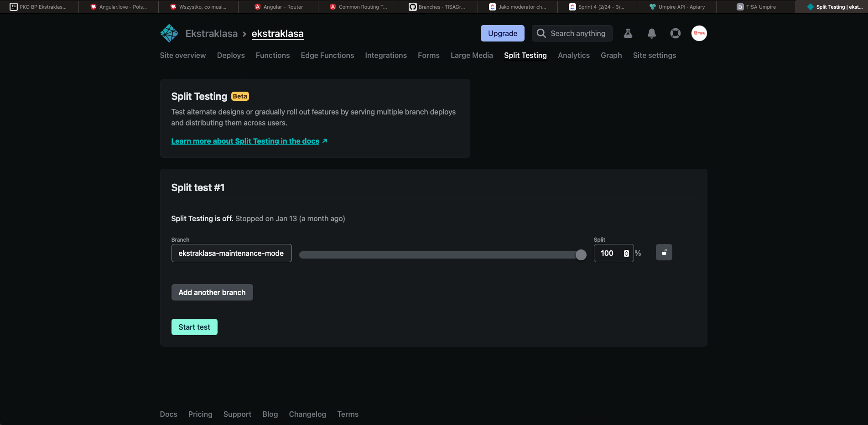
Task: Click the Beta badge
Action: tap(240, 96)
